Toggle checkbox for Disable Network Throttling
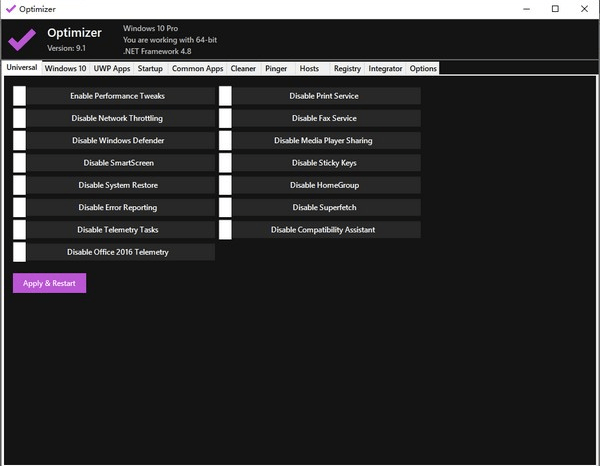This screenshot has height=466, width=603. [x=20, y=118]
